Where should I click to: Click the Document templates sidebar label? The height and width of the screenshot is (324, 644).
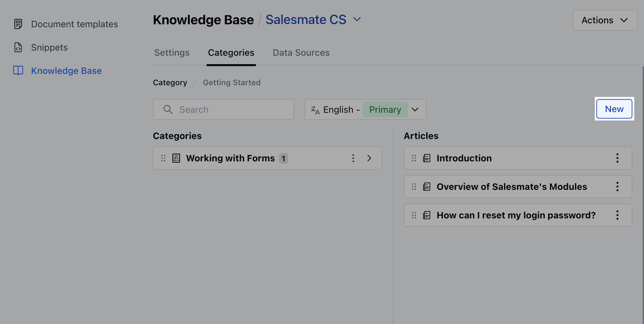coord(75,24)
